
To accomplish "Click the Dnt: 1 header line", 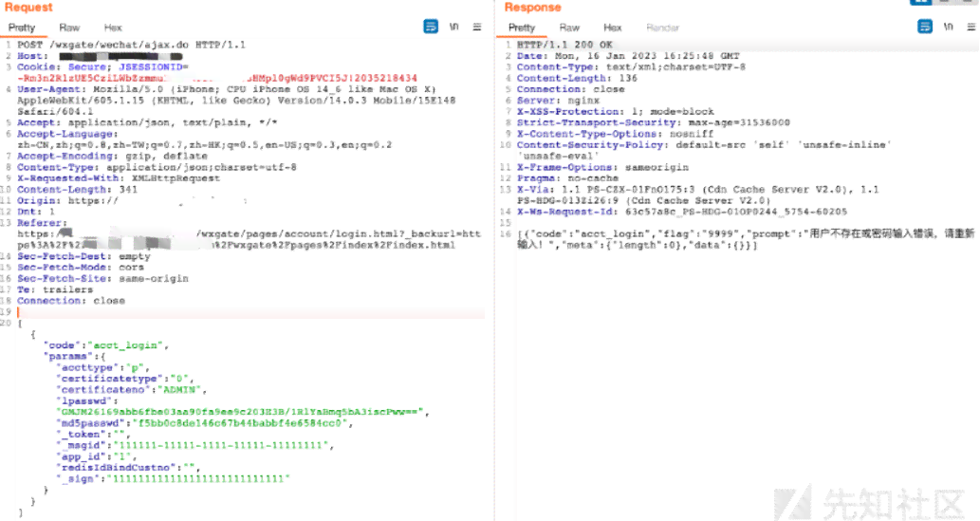I will (36, 212).
